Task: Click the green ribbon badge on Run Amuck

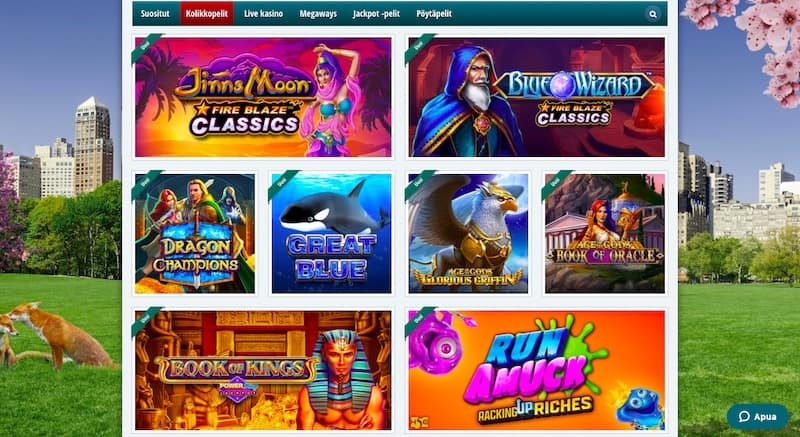Action: 420,323
